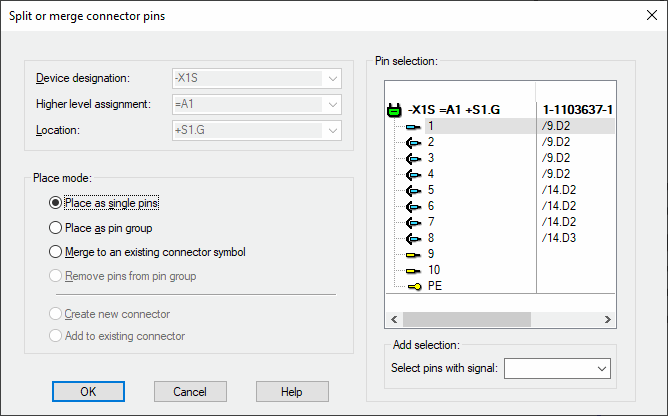This screenshot has width=668, height=416.
Task: Open the Help button
Action: 292,392
